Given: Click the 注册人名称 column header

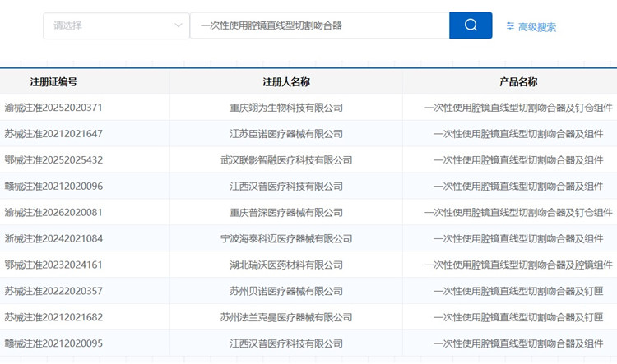Looking at the screenshot, I should pyautogui.click(x=286, y=82).
